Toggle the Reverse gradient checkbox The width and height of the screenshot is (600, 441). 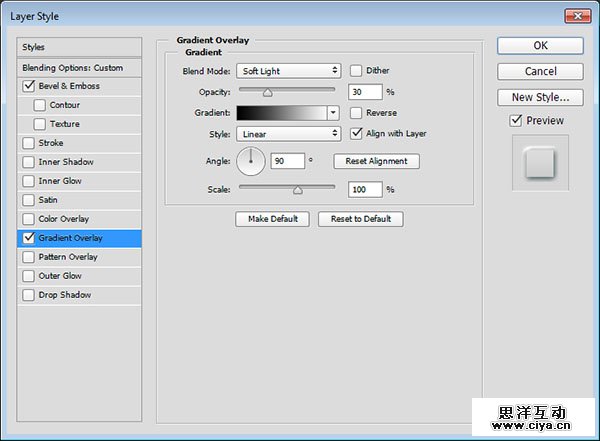[356, 113]
